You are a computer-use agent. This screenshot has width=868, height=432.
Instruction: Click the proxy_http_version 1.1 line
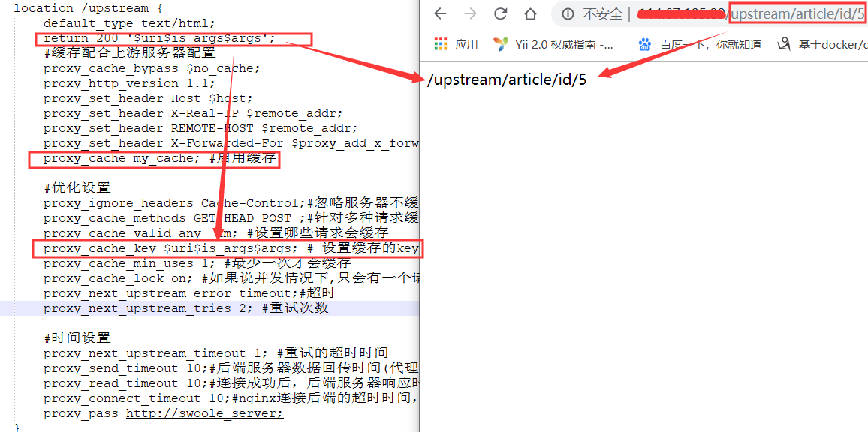click(x=129, y=83)
